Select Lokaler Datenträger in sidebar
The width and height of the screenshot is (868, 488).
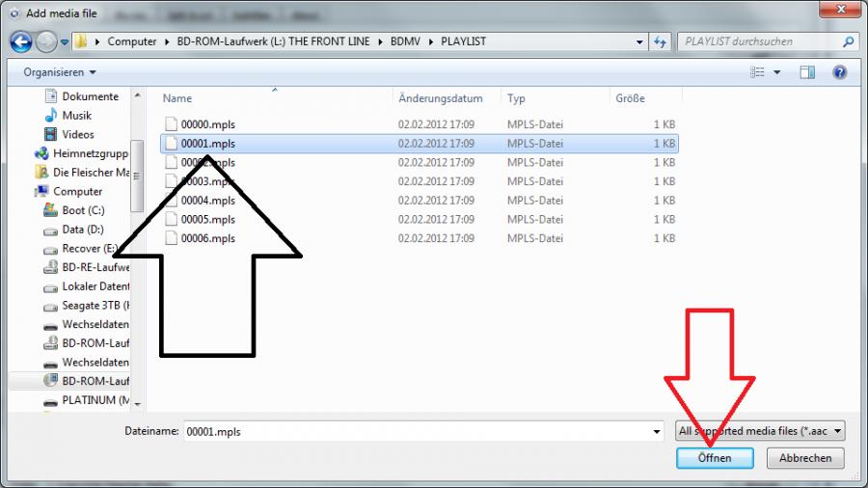tap(95, 286)
